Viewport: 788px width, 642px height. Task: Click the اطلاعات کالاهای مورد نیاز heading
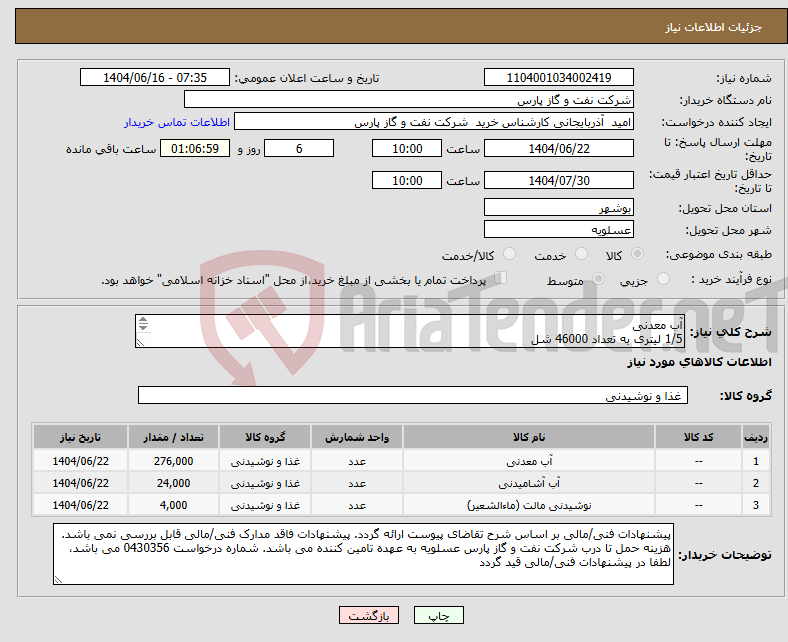(x=699, y=362)
